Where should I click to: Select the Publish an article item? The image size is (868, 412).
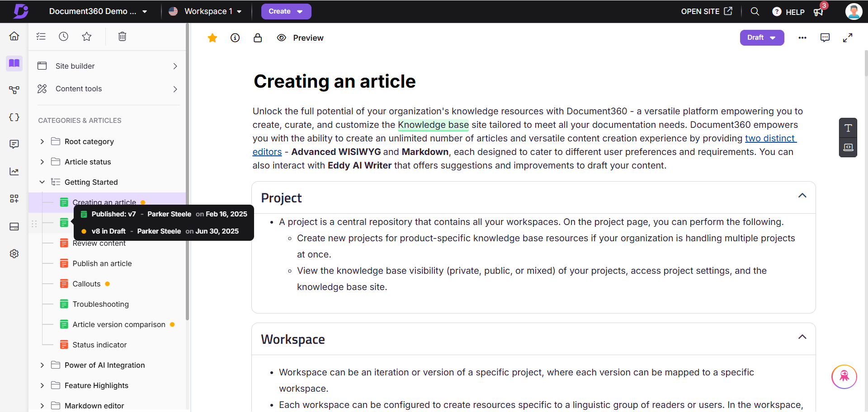102,263
